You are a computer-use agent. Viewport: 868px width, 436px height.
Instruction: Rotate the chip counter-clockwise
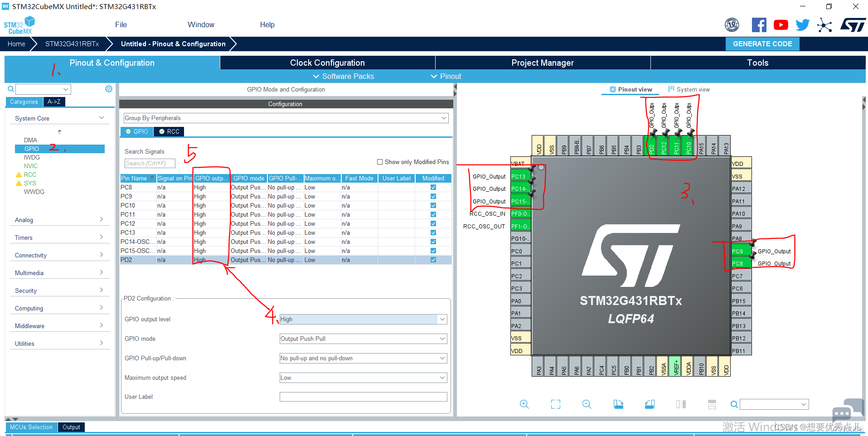[x=650, y=404]
